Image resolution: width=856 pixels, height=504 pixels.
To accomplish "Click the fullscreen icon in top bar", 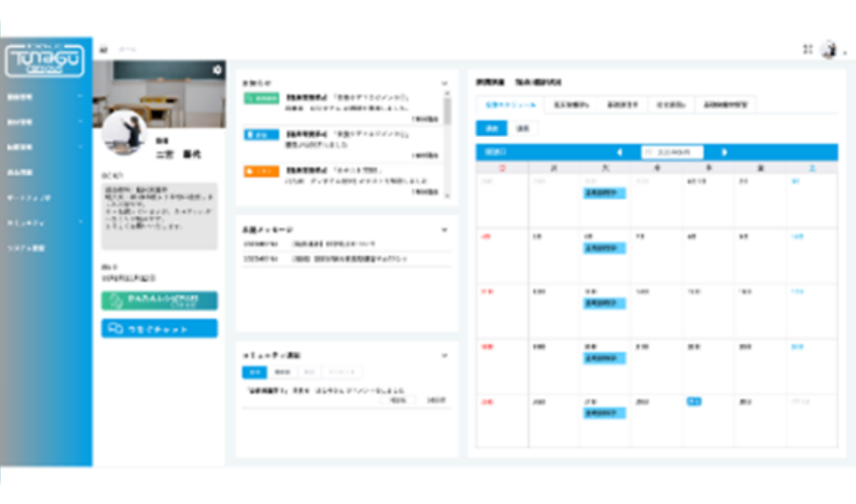I will [x=808, y=49].
